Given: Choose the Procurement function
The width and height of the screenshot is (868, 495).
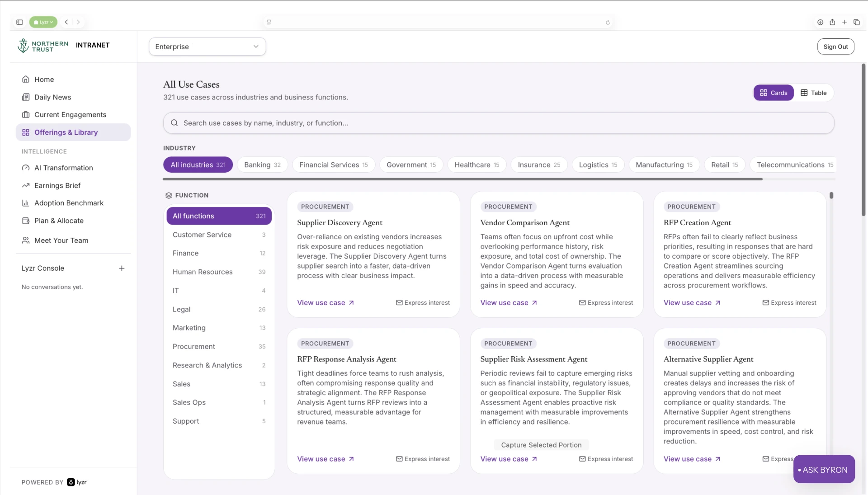Looking at the screenshot, I should (x=219, y=347).
